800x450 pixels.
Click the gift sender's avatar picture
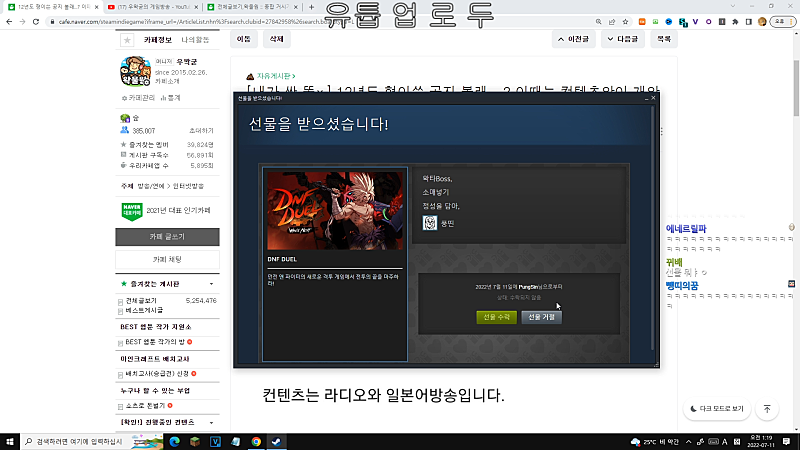pos(430,223)
